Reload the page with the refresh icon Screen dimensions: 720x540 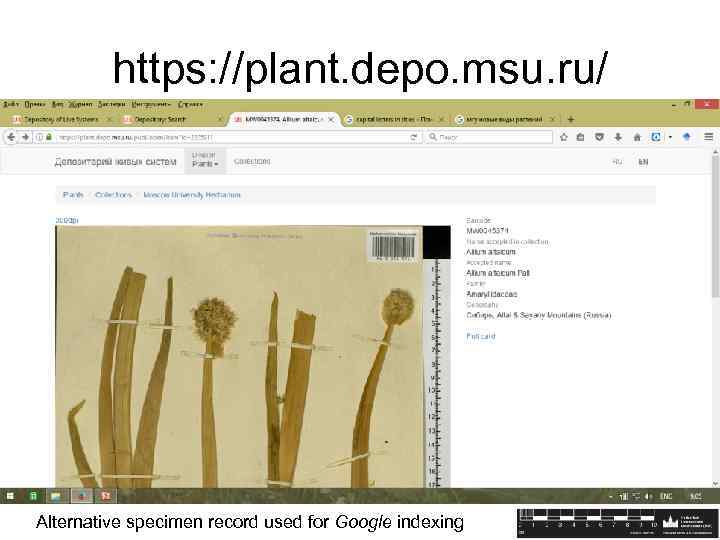pyautogui.click(x=414, y=137)
